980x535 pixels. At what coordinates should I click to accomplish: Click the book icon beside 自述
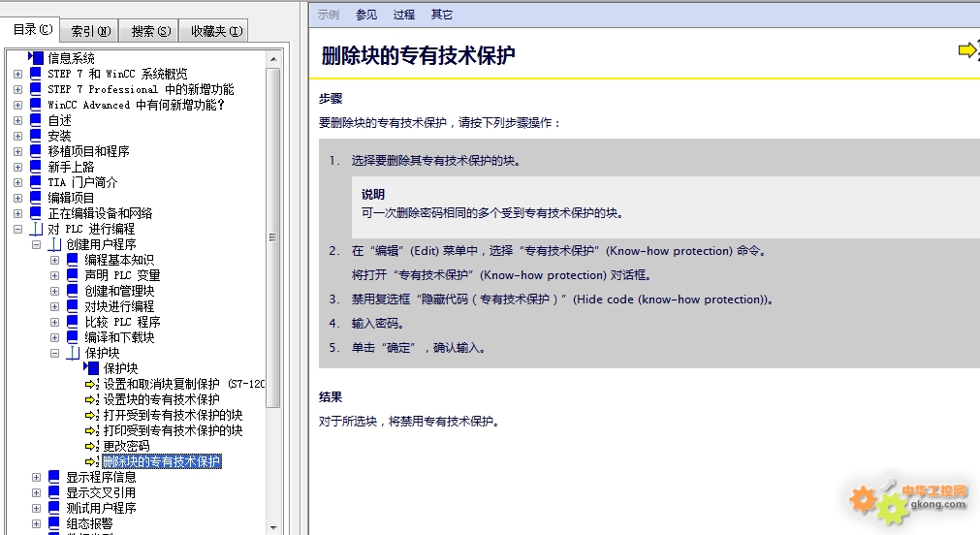36,120
